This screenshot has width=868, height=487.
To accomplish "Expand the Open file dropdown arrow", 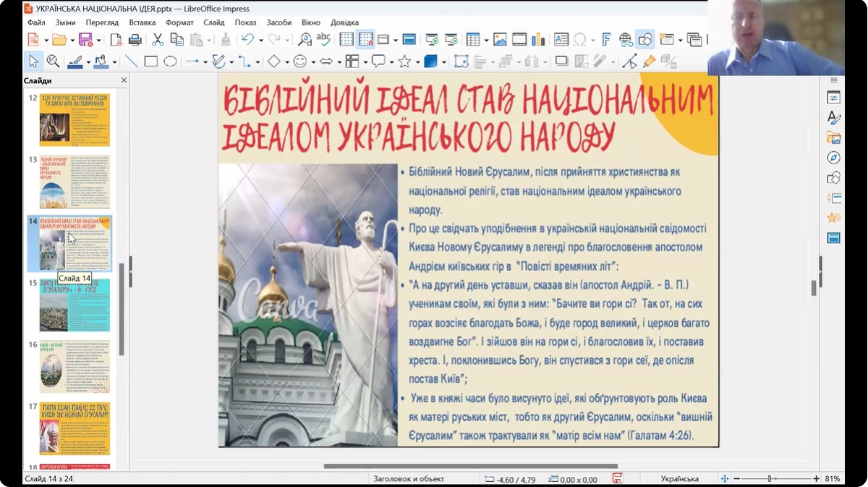I will (x=72, y=40).
